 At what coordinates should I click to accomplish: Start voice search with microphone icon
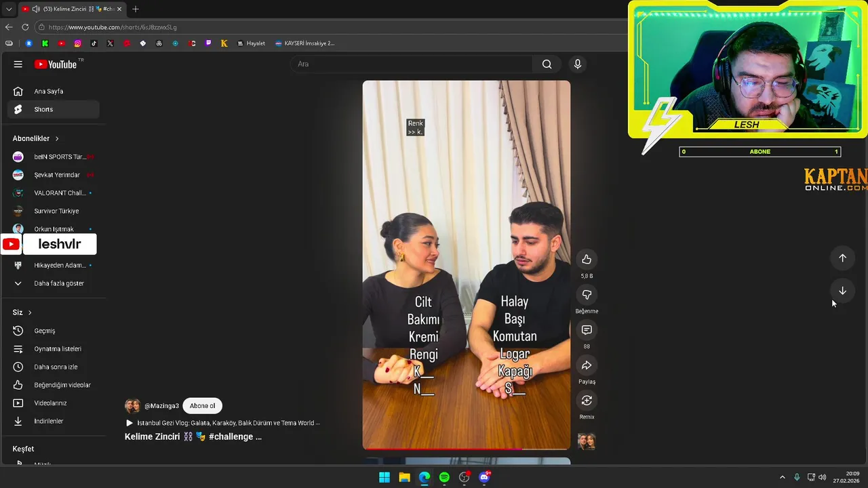578,64
